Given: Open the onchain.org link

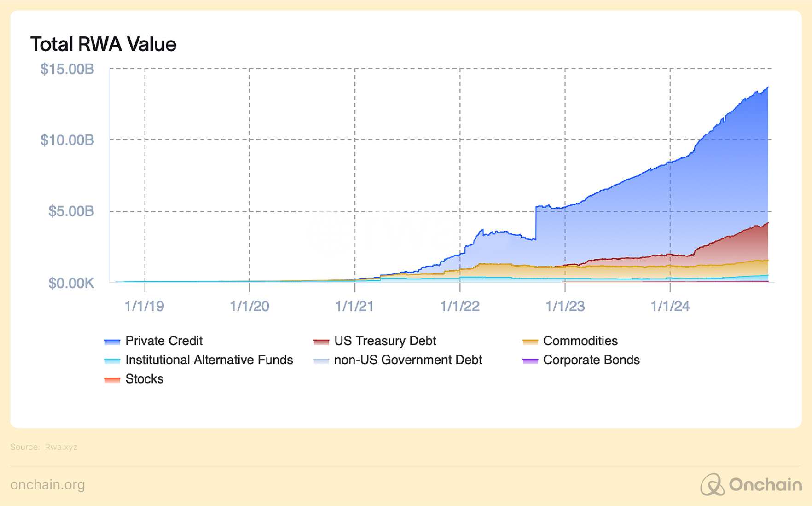Looking at the screenshot, I should click(48, 485).
